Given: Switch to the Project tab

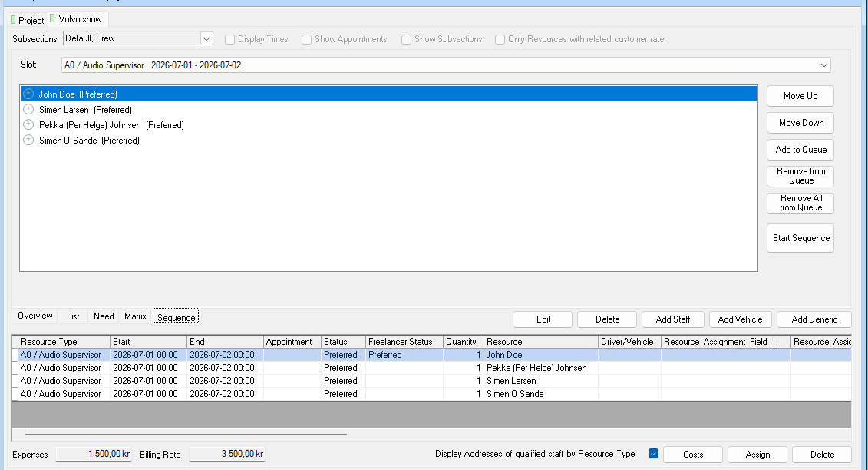Looking at the screenshot, I should coord(27,20).
